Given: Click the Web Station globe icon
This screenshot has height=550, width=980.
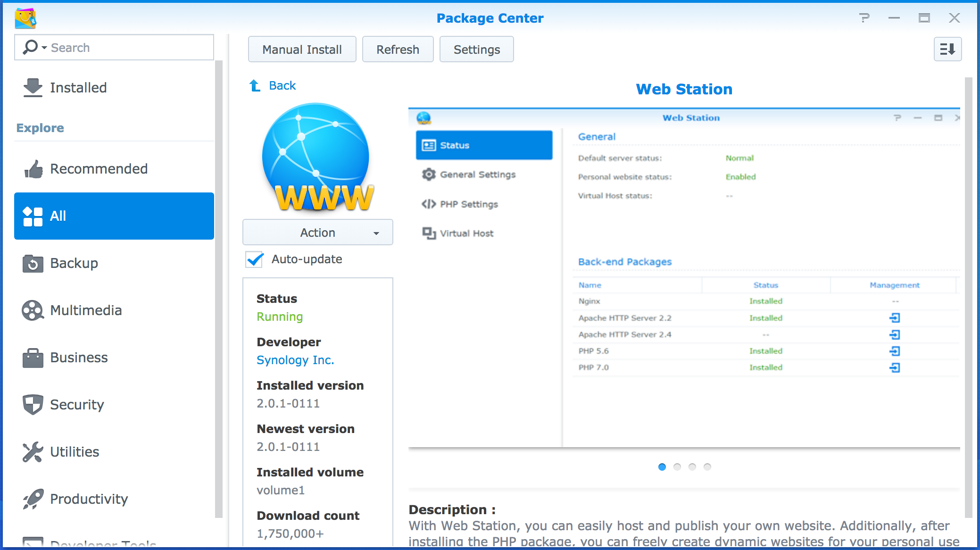Looking at the screenshot, I should coord(317,157).
